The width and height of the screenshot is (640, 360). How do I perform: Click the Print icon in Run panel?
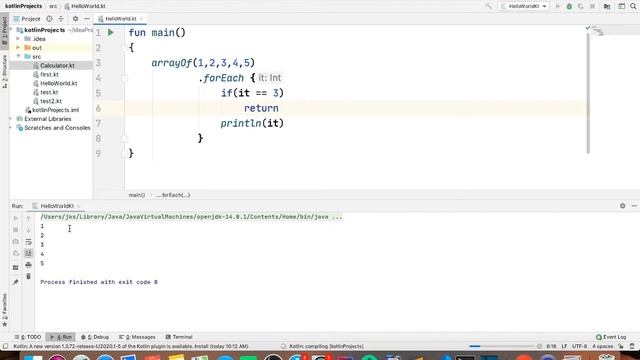[28, 264]
